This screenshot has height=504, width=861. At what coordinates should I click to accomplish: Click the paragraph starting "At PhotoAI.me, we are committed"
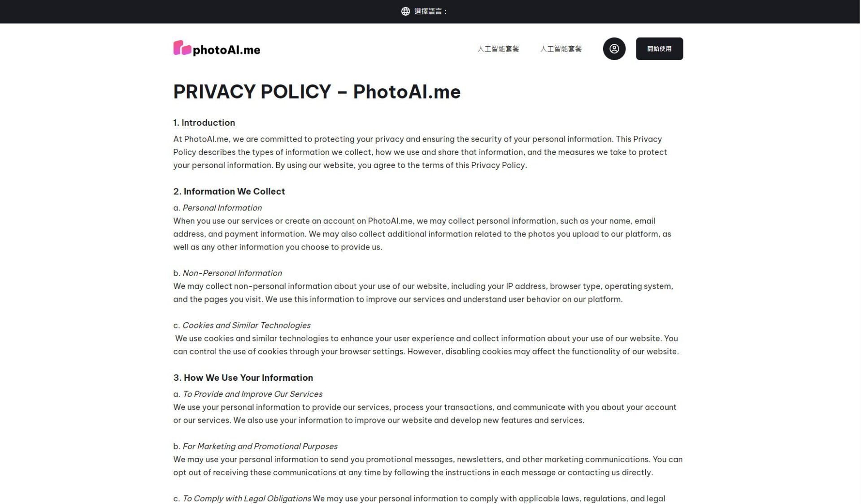pos(420,152)
